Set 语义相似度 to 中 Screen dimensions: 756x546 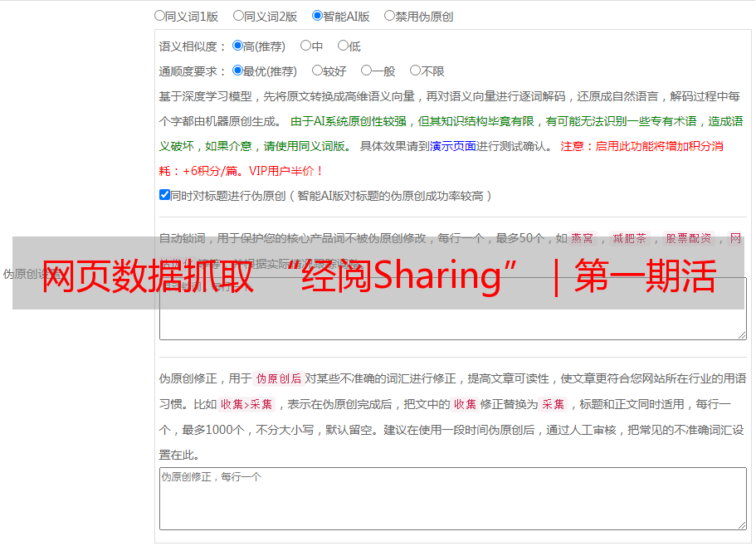(305, 46)
